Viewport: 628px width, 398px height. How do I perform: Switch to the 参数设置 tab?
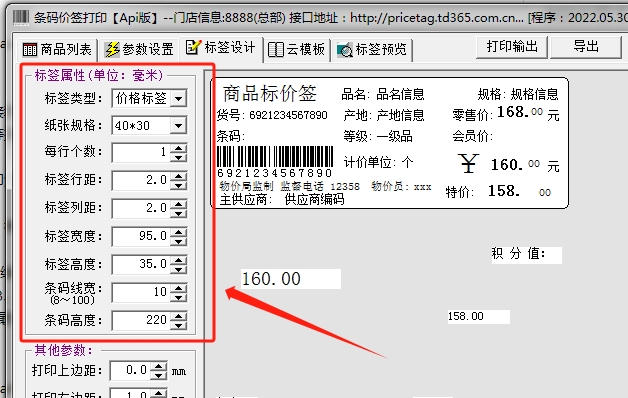click(x=139, y=50)
